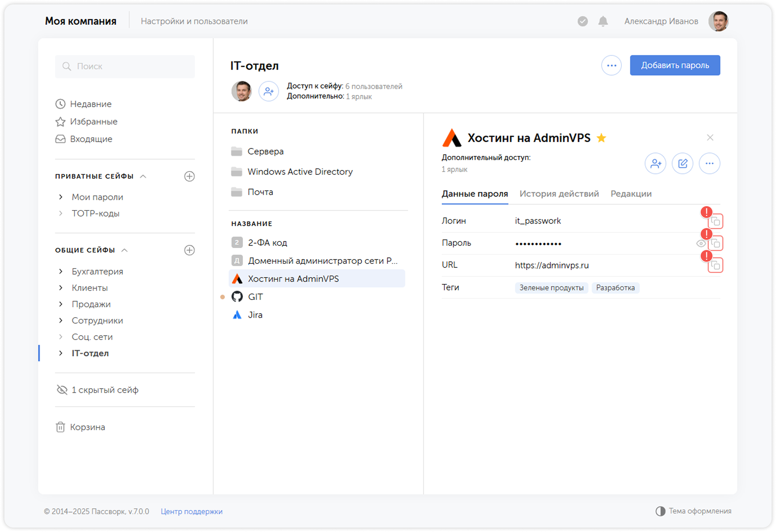Add a new private vault
Image resolution: width=776 pixels, height=532 pixels.
point(189,176)
